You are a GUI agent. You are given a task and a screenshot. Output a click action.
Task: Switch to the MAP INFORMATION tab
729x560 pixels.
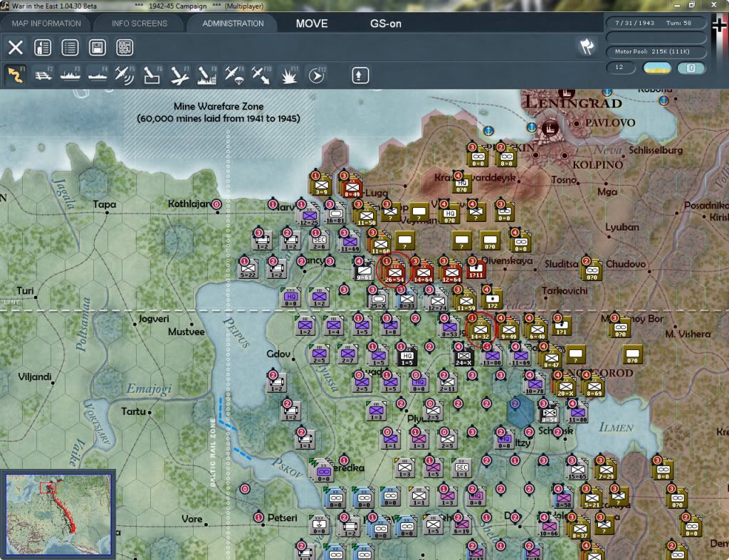46,23
